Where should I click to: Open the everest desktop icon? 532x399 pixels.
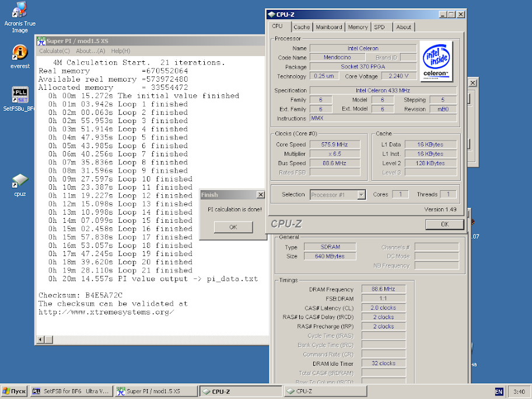pyautogui.click(x=20, y=53)
